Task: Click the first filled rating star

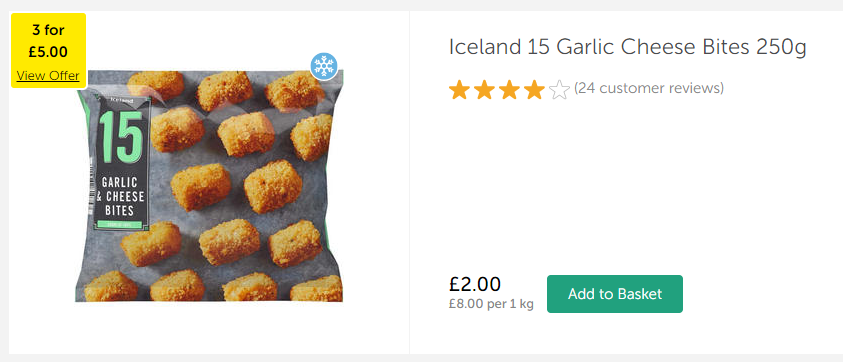Action: tap(459, 90)
